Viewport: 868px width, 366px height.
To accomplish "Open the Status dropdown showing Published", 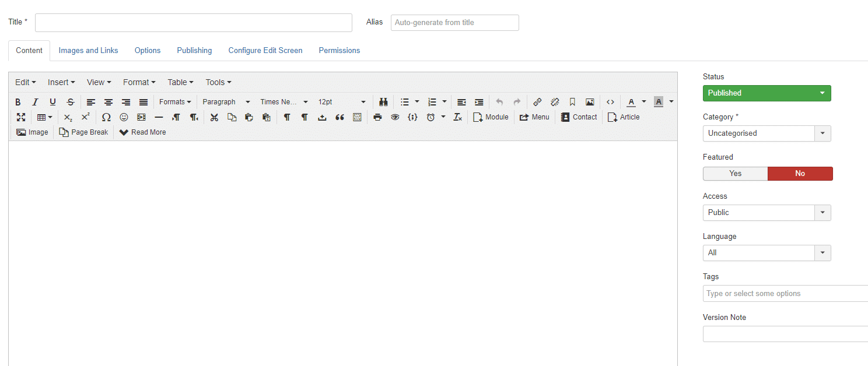I will tap(766, 93).
